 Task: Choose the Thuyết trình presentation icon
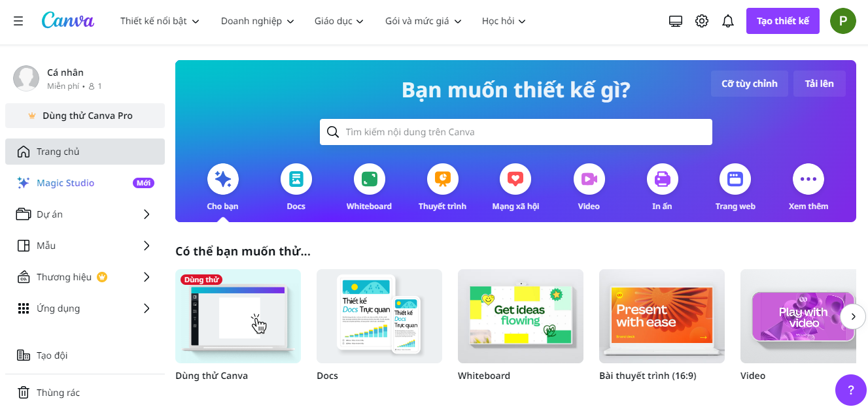(443, 179)
